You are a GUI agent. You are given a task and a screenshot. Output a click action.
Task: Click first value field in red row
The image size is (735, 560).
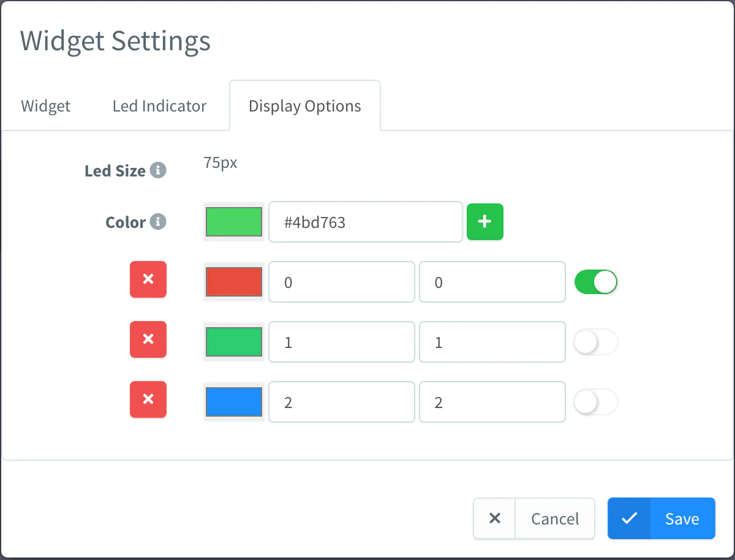342,282
